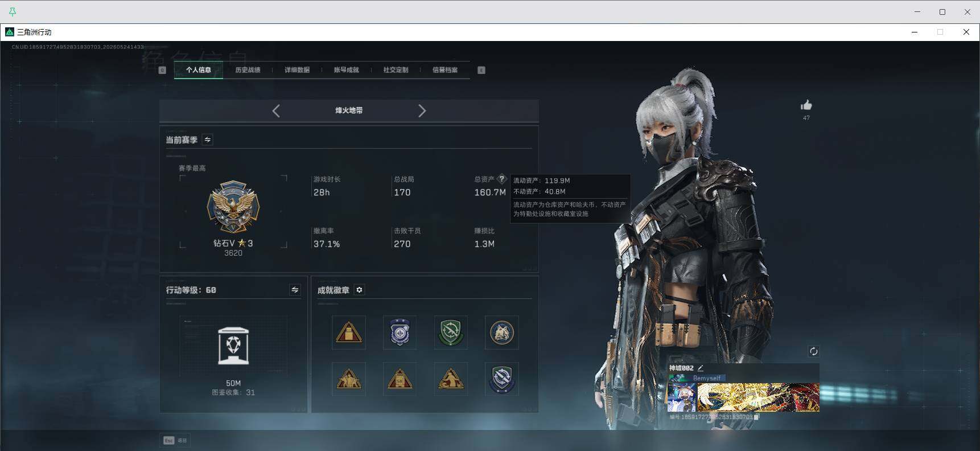Click the 游戏时长 28h value
This screenshot has height=451, width=980.
coord(322,192)
